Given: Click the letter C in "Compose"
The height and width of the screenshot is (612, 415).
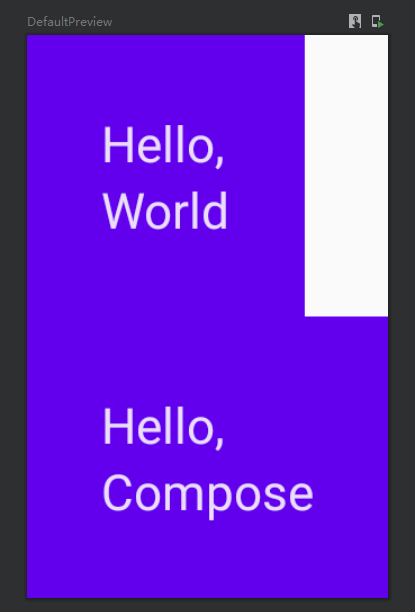Looking at the screenshot, I should [x=117, y=493].
